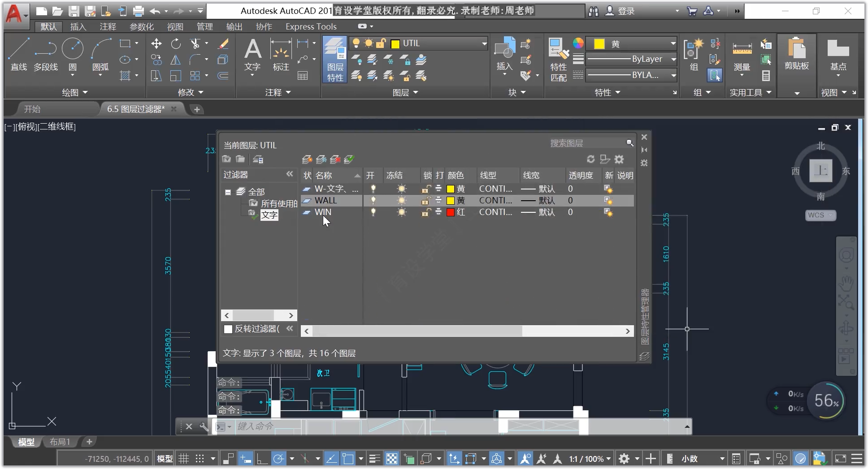
Task: Open the 注释 (Annotate) ribbon tab
Action: [108, 26]
